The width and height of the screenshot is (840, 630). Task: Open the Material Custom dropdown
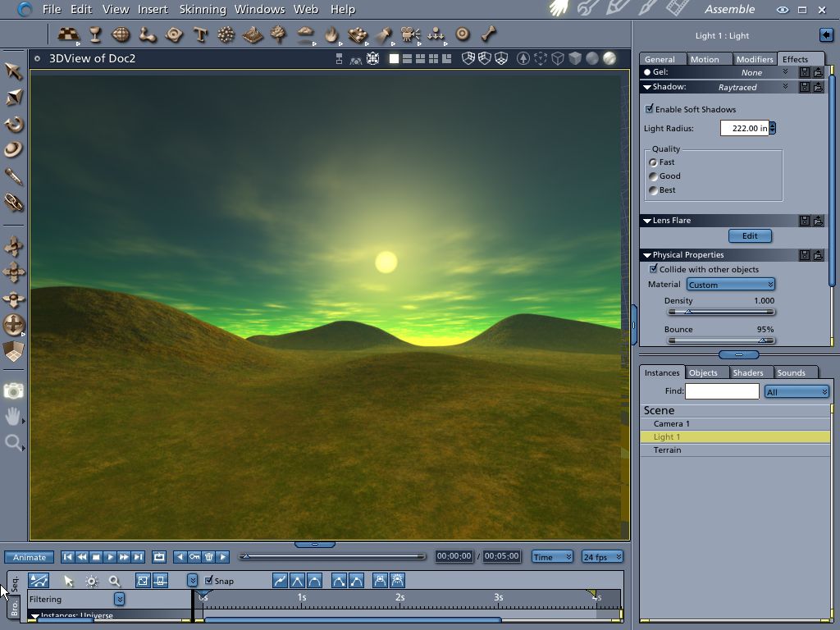(x=730, y=285)
